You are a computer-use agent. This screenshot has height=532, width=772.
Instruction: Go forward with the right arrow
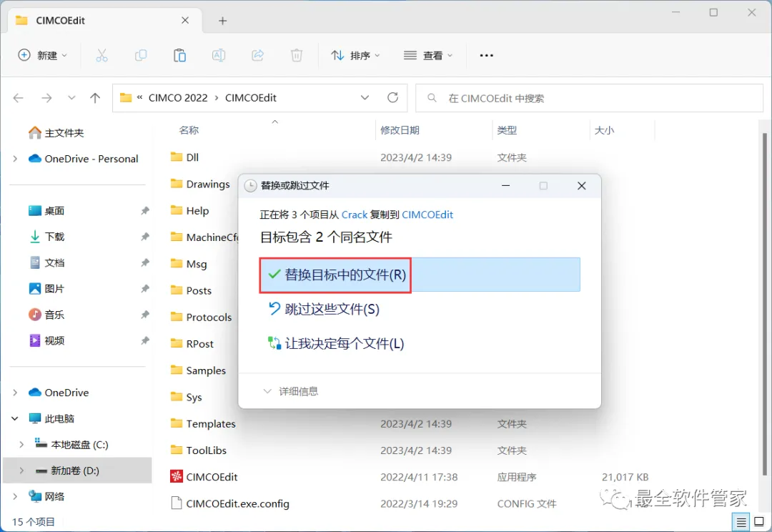click(x=46, y=98)
